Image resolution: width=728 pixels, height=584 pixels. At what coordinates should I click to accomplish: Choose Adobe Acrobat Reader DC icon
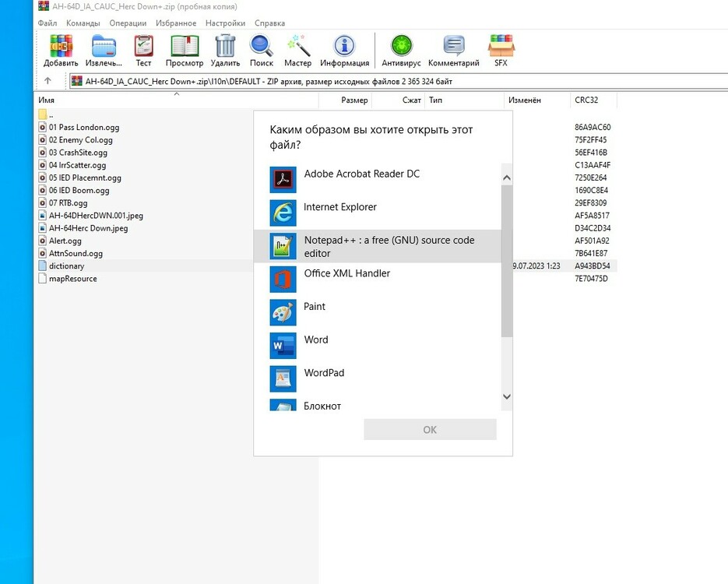point(283,180)
